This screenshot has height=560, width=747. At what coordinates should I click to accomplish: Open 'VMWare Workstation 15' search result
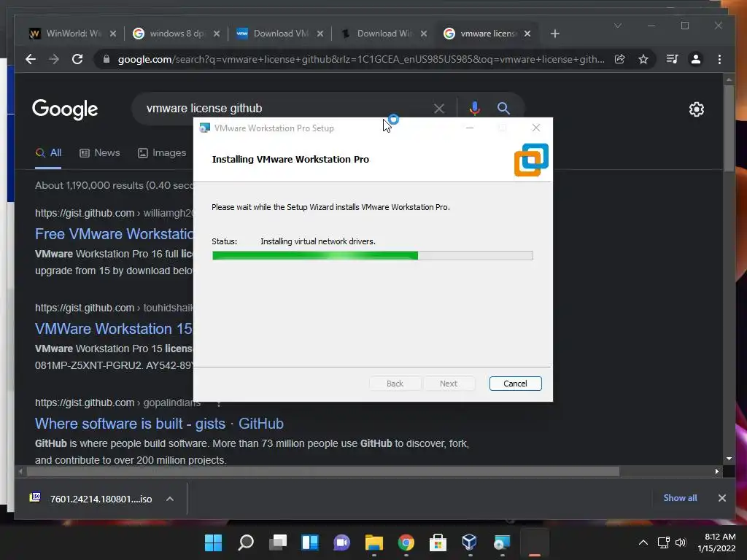pos(113,329)
